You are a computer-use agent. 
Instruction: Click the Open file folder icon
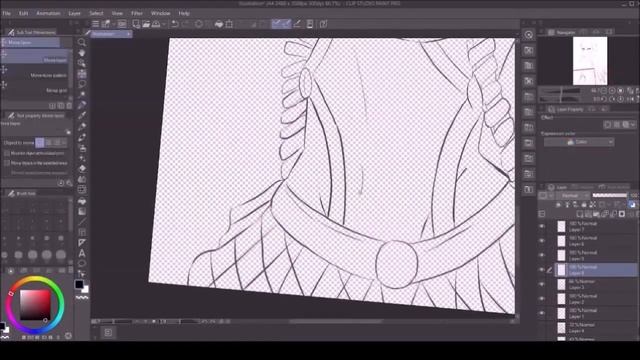146,24
